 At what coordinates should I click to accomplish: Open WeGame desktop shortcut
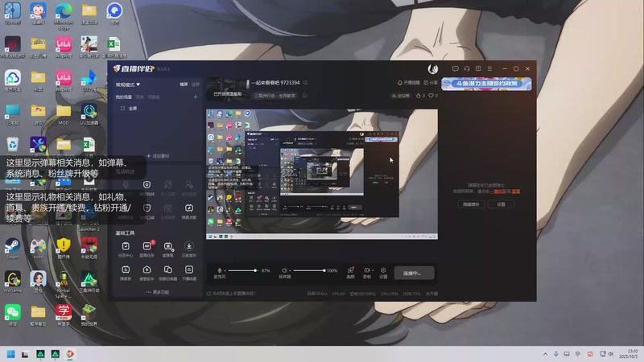click(12, 282)
